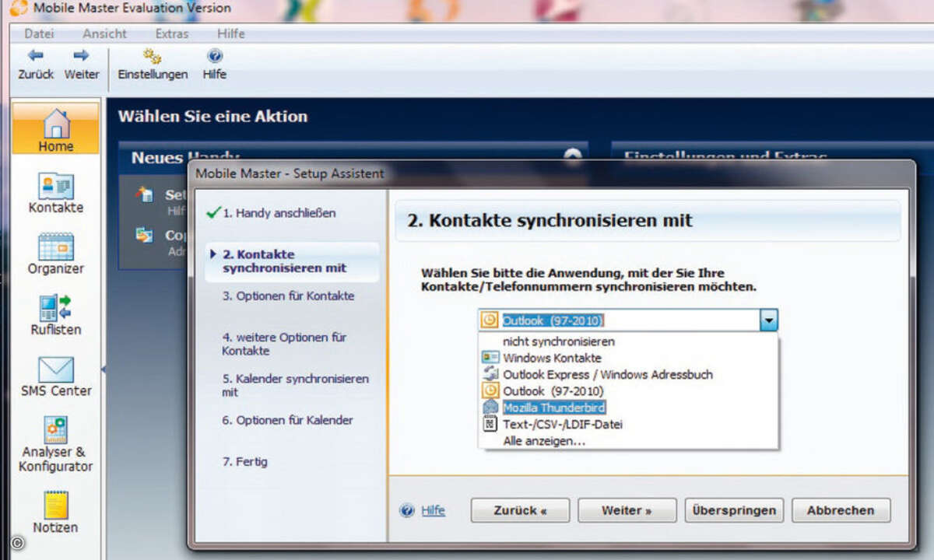Collapse the Neues Handy panel chevron
This screenshot has width=934, height=560.
pyautogui.click(x=573, y=155)
